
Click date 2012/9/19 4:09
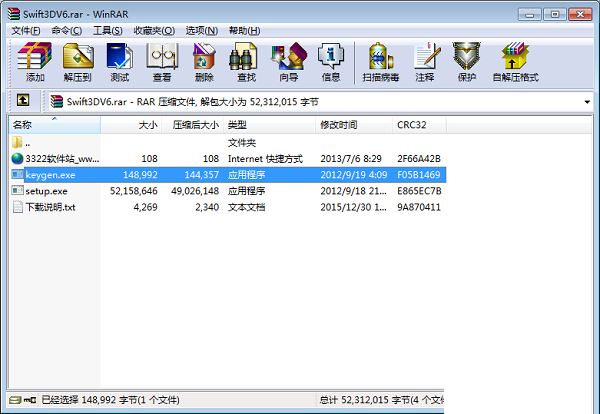354,175
